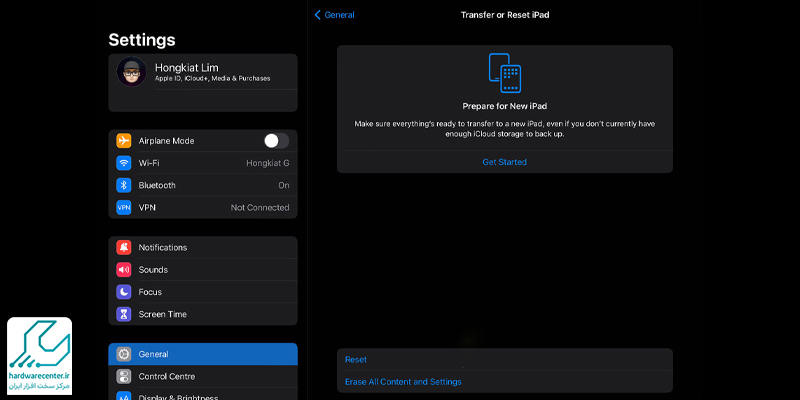
Task: Select the highlighted General row
Action: [x=203, y=354]
